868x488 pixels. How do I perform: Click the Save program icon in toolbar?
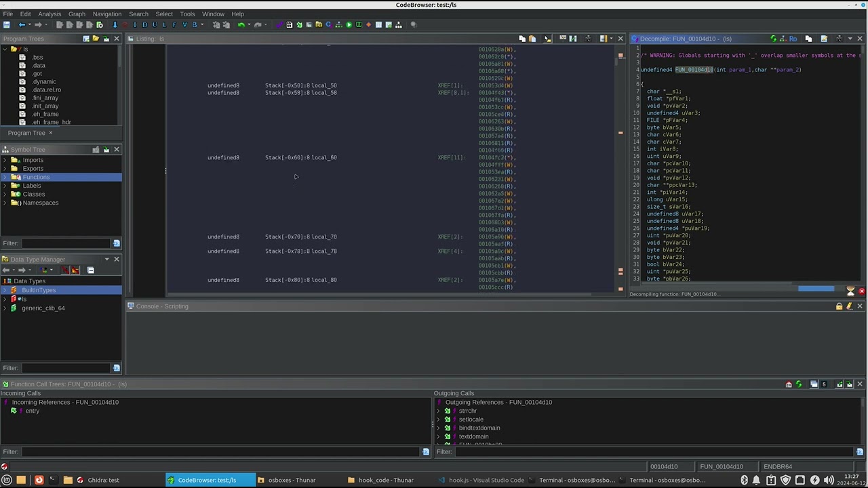(7, 25)
